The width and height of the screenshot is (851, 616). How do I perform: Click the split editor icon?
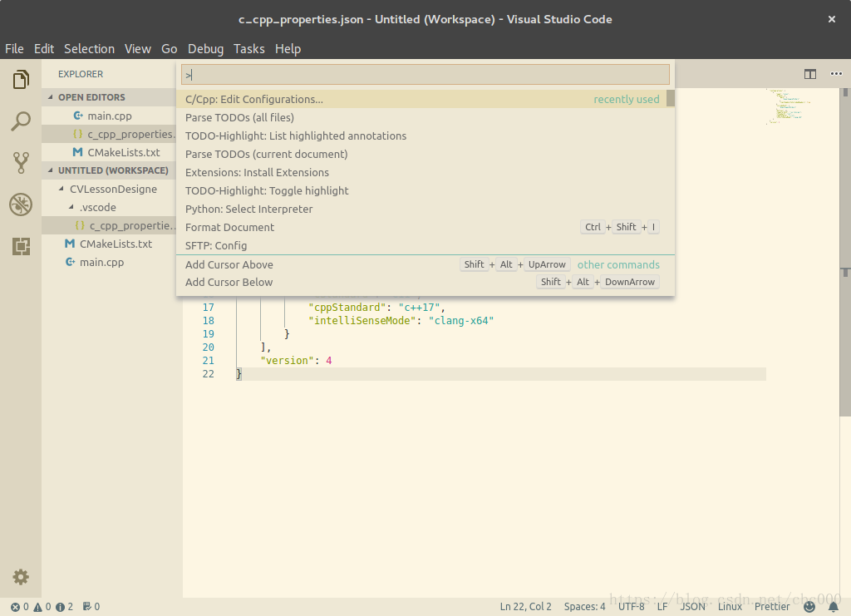tap(809, 74)
